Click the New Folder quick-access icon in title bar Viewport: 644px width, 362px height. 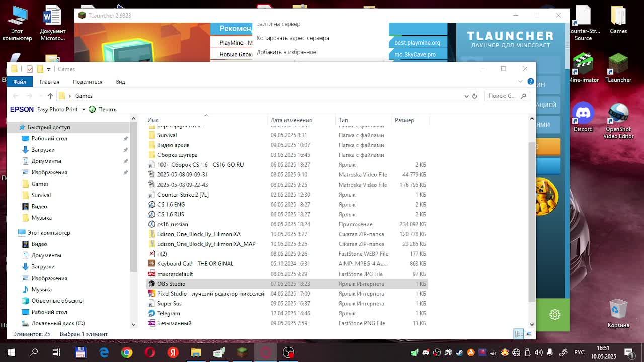pos(40,69)
